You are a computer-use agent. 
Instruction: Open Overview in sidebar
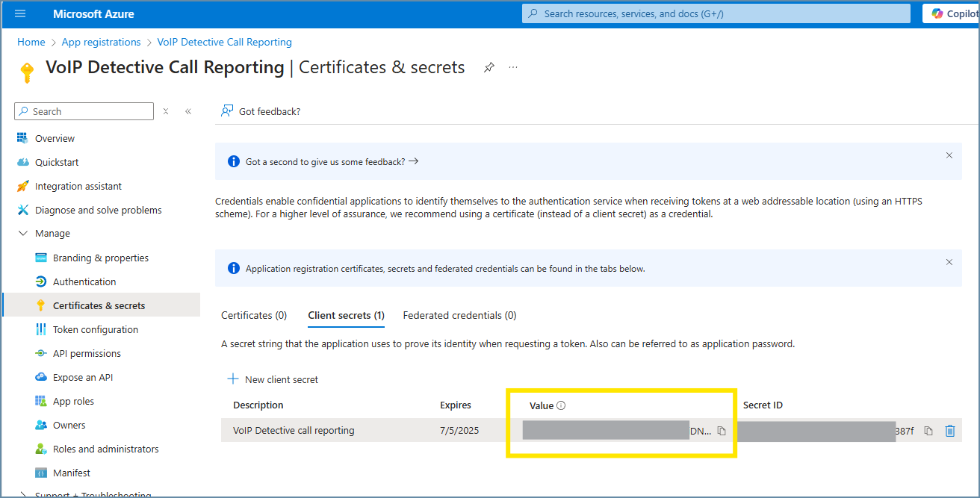(55, 138)
